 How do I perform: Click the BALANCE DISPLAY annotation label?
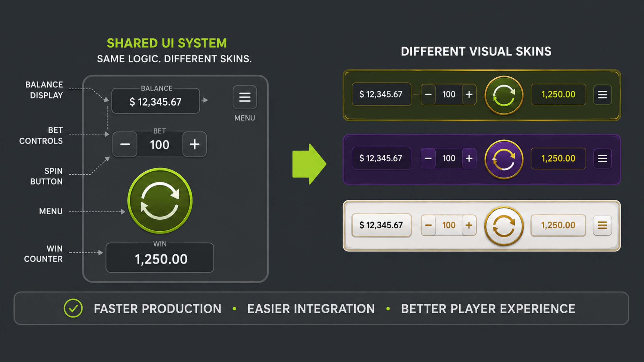point(44,90)
